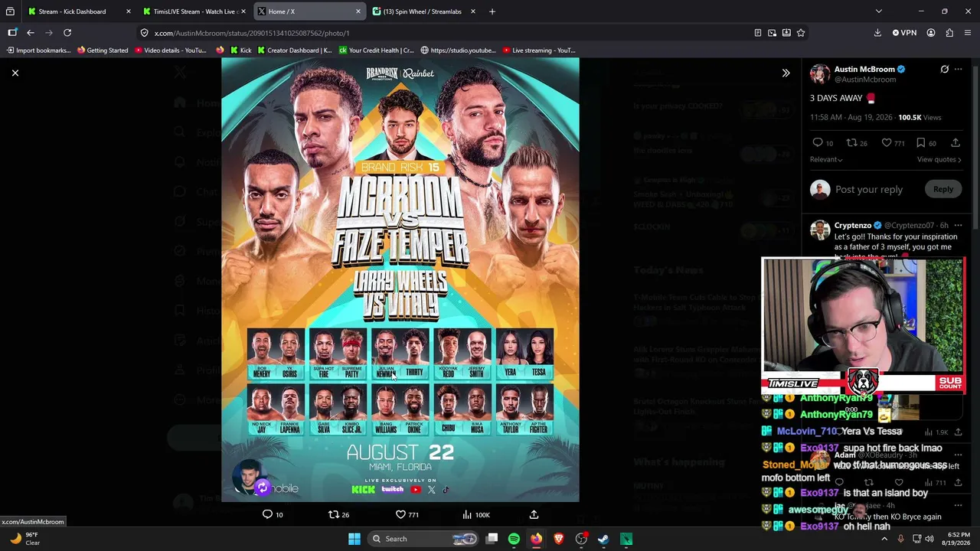Open Steam from the taskbar

tap(603, 539)
